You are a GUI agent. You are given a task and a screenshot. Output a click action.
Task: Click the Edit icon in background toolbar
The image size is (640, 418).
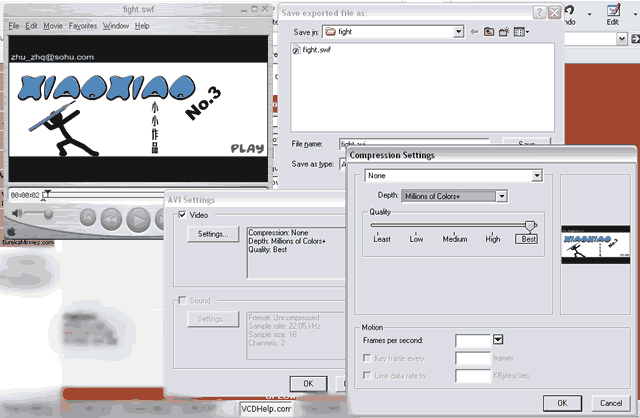click(x=613, y=14)
